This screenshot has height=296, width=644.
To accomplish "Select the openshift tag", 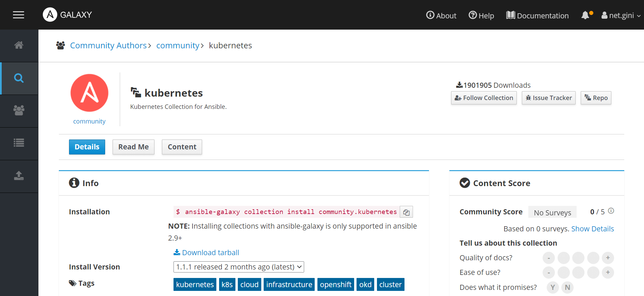I will (x=335, y=284).
